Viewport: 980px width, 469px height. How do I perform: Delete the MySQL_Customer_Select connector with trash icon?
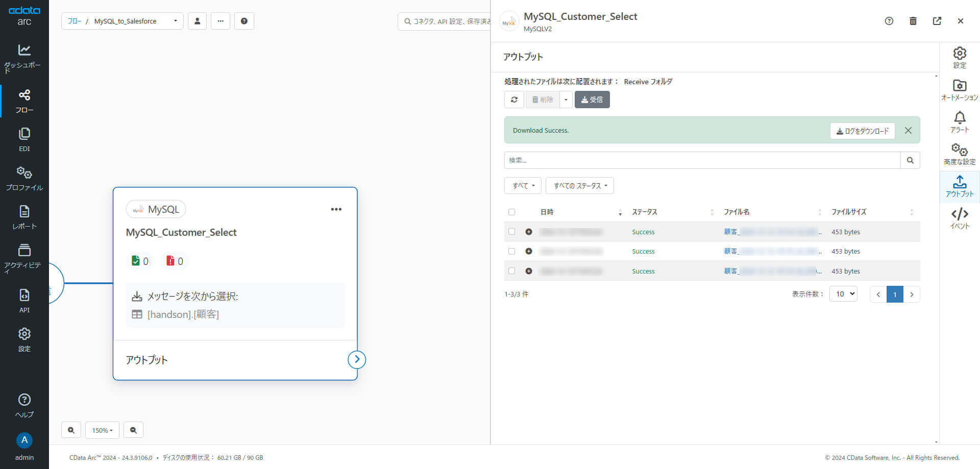click(913, 21)
